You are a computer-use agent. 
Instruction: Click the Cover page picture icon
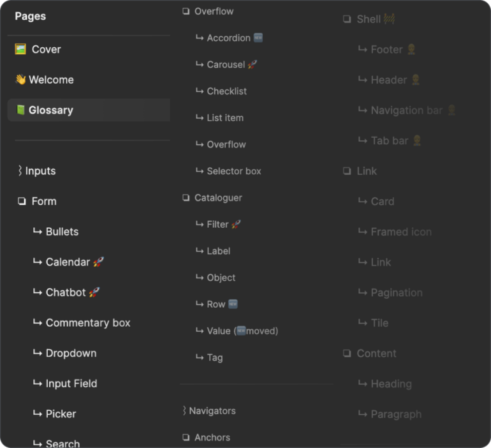tap(20, 49)
